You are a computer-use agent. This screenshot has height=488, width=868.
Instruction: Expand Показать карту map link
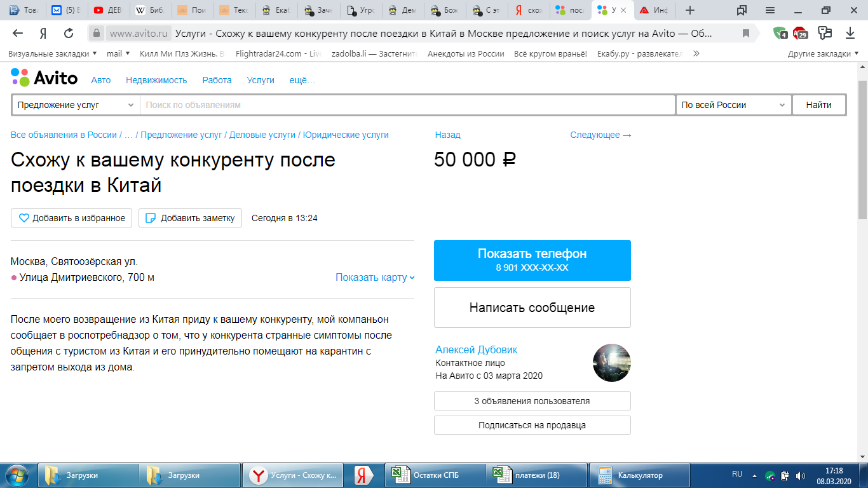click(375, 277)
